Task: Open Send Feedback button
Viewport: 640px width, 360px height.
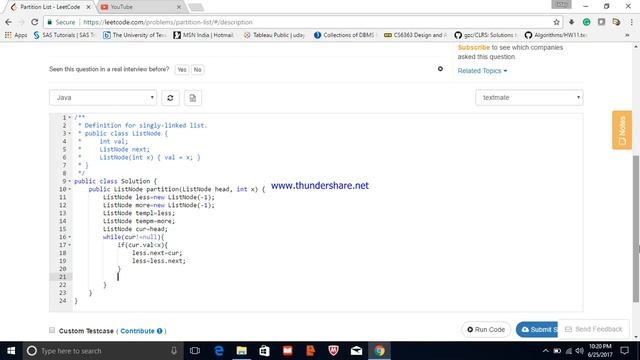Action: pyautogui.click(x=593, y=329)
